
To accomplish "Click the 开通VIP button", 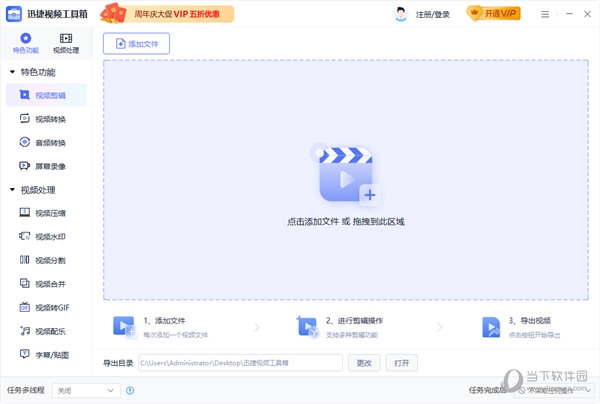I will click(x=494, y=14).
